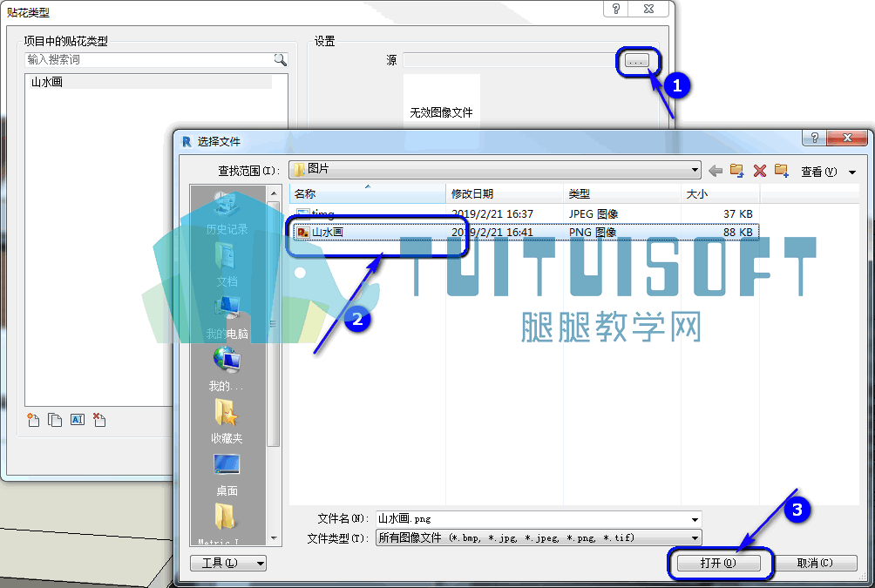Click the rename decal icon

pos(77,420)
